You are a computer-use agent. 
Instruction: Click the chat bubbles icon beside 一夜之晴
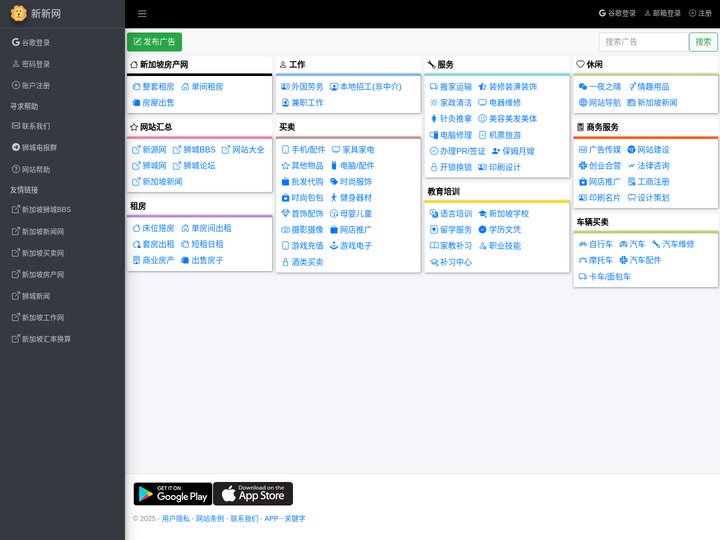(583, 87)
